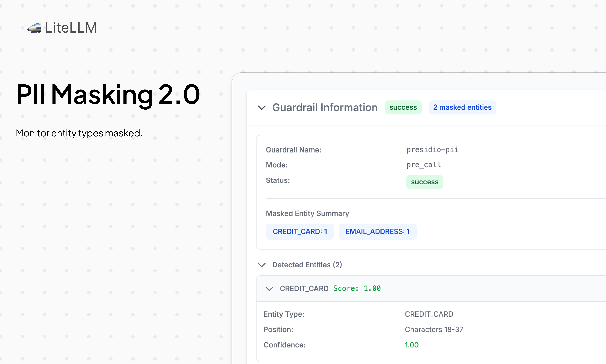The height and width of the screenshot is (364, 606).
Task: Click the Guardrail Information heading text
Action: [325, 107]
